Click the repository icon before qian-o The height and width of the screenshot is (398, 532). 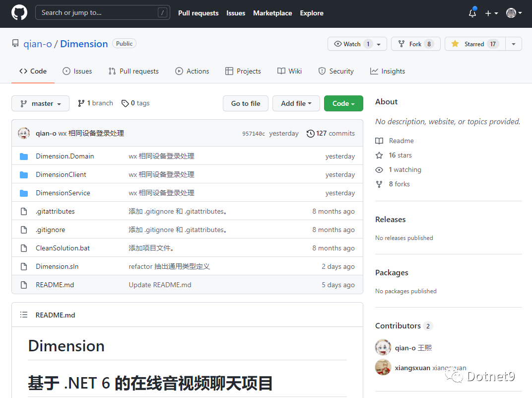pyautogui.click(x=15, y=44)
